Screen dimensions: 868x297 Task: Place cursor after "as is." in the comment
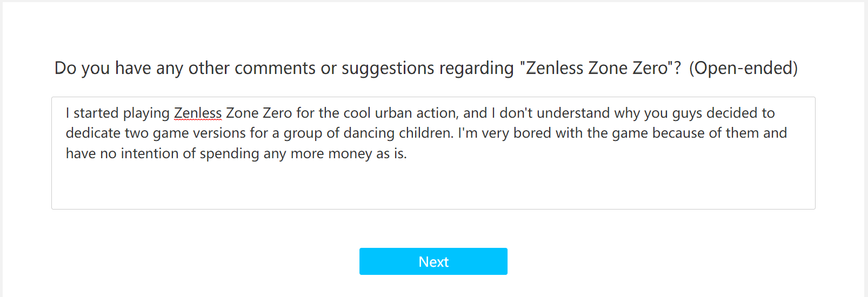click(x=408, y=154)
